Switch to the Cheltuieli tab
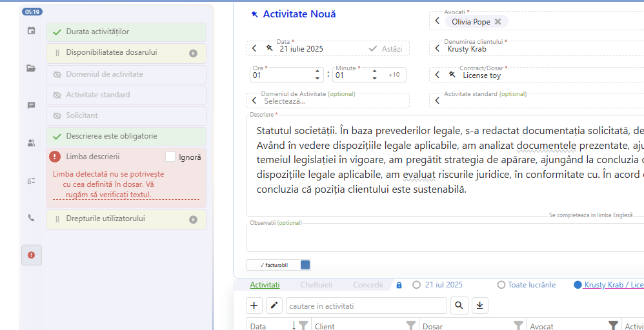644x330 pixels. point(316,285)
